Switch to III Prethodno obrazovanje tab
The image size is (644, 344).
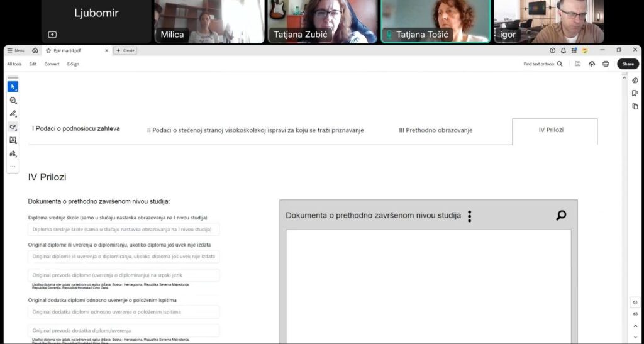pos(435,130)
